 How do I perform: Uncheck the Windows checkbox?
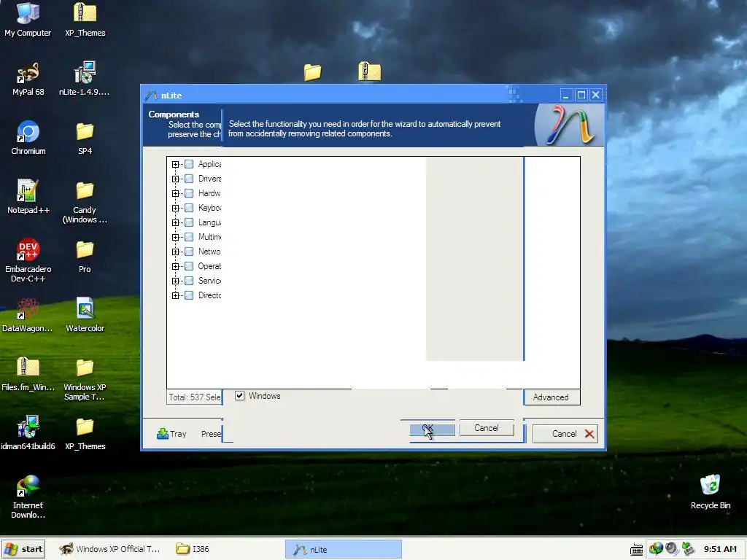(x=239, y=396)
